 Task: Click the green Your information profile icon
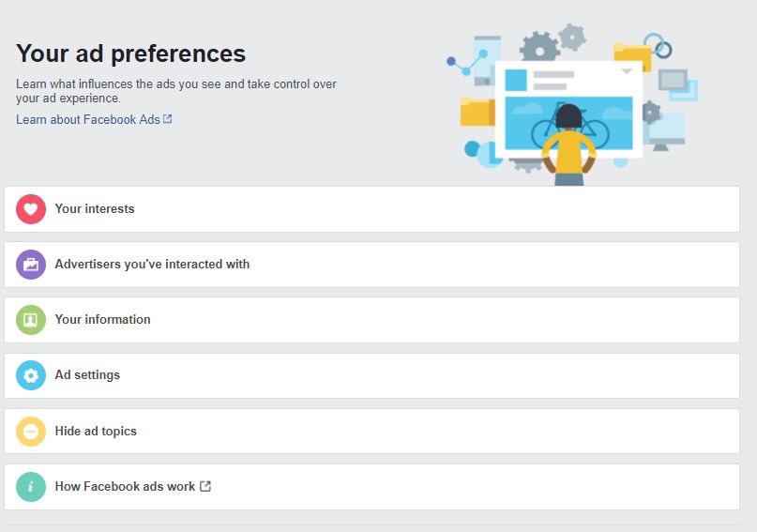click(31, 320)
